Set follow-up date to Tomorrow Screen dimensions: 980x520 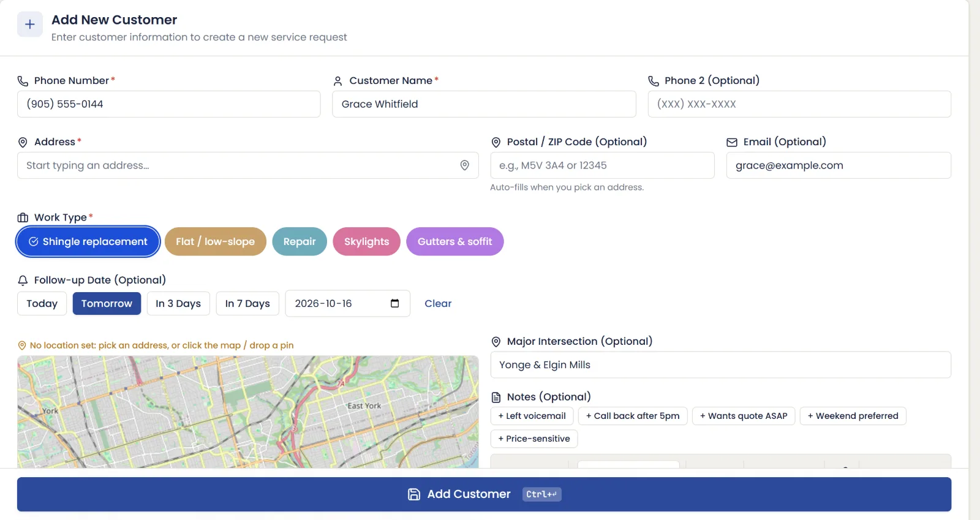[x=107, y=303]
